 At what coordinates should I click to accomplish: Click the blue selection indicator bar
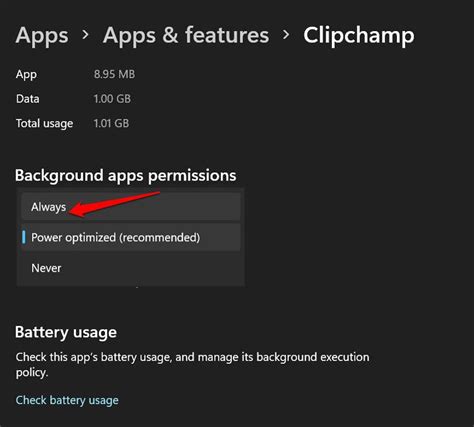click(24, 237)
